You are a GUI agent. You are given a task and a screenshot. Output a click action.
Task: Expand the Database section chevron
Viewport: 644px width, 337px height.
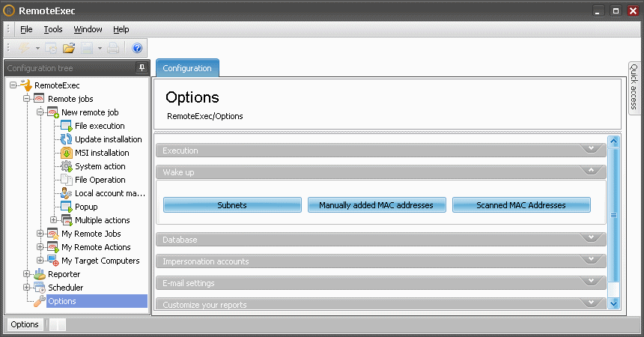coord(591,237)
